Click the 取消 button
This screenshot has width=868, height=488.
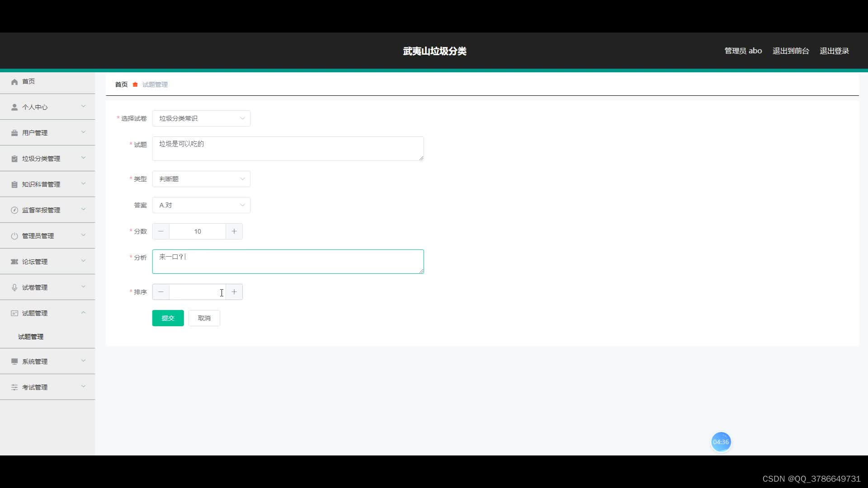pos(204,318)
